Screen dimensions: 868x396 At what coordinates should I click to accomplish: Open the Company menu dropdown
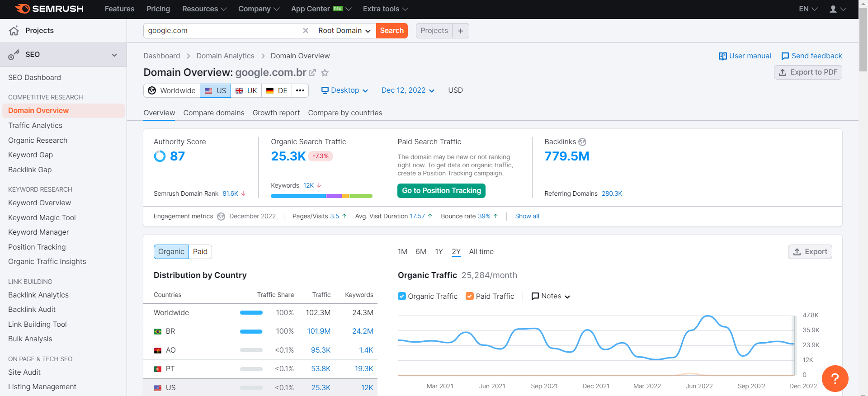(259, 9)
